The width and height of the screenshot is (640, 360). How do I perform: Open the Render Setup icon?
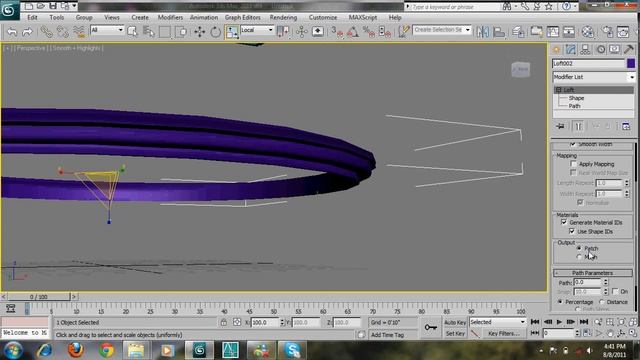pyautogui.click(x=607, y=31)
